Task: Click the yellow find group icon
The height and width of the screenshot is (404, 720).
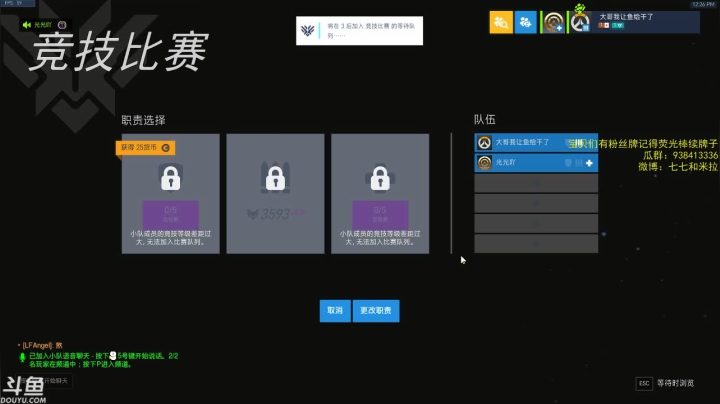Action: tap(501, 22)
